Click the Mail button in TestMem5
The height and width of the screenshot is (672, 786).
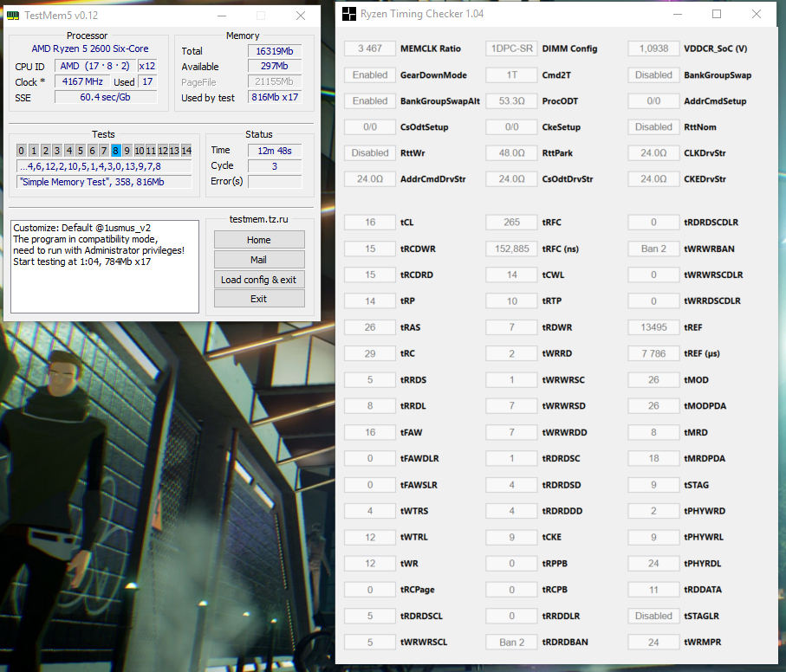click(259, 260)
